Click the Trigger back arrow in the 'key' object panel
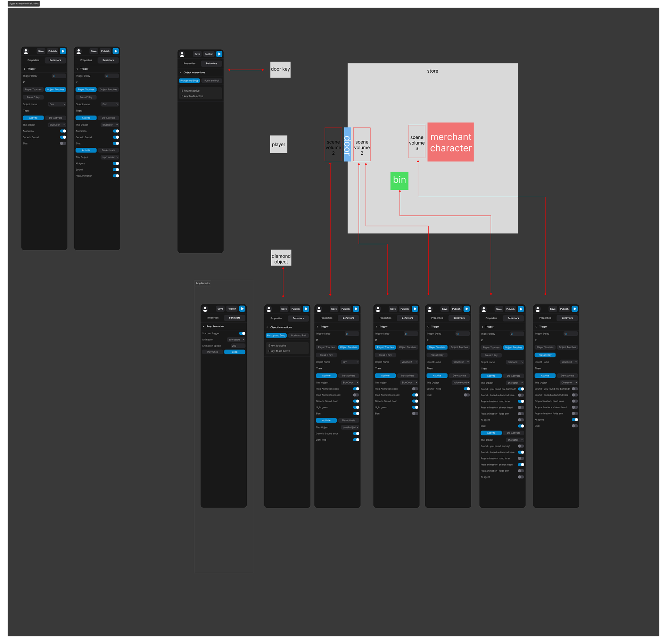This screenshot has height=644, width=667. (317, 327)
